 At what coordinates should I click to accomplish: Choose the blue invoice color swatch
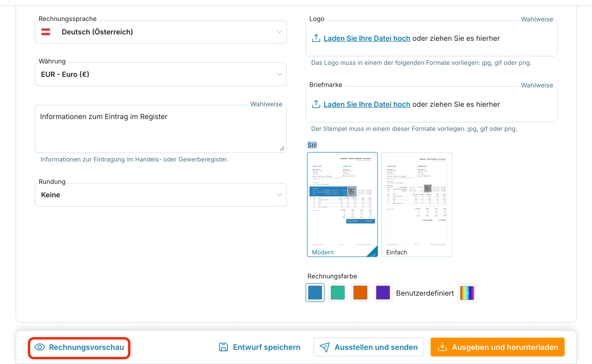[315, 293]
